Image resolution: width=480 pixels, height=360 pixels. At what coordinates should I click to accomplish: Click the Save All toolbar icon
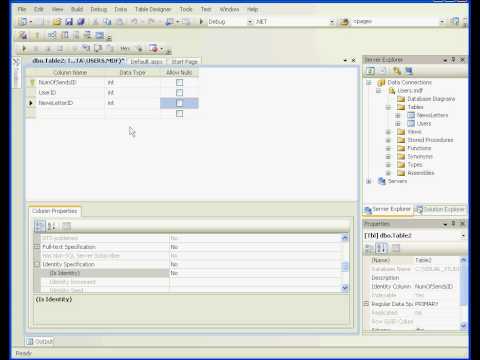point(80,22)
